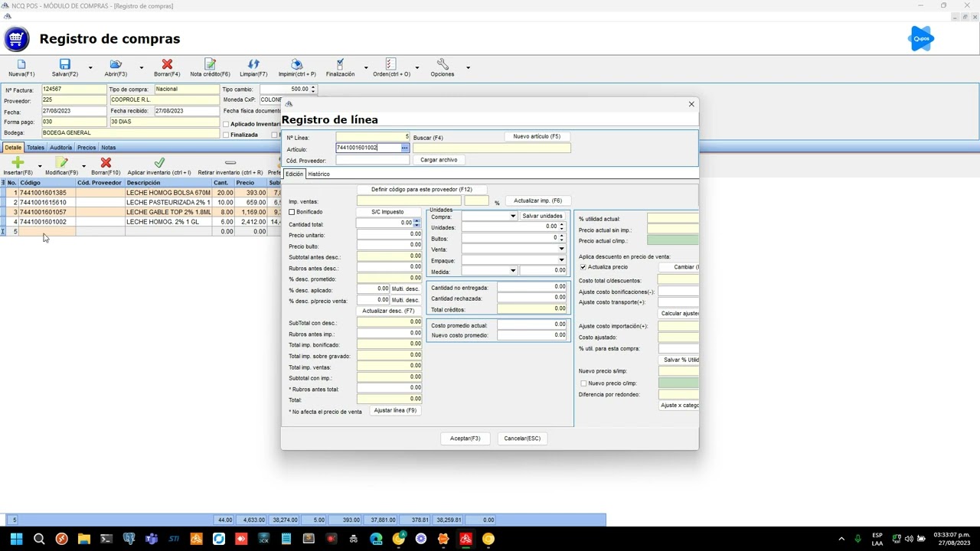The height and width of the screenshot is (551, 980).
Task: Click the Borrar (F10) line delete icon
Action: [106, 163]
